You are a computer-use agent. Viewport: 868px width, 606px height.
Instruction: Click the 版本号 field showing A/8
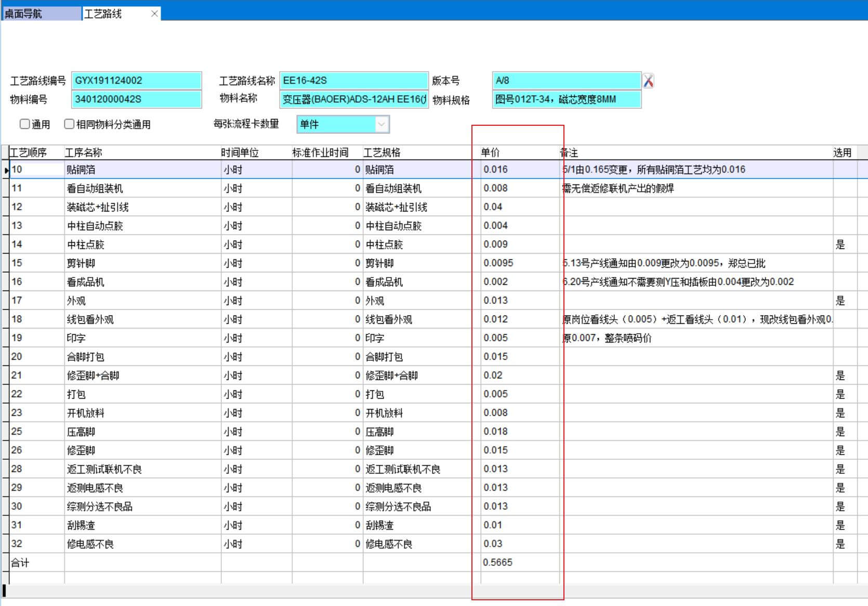(567, 81)
